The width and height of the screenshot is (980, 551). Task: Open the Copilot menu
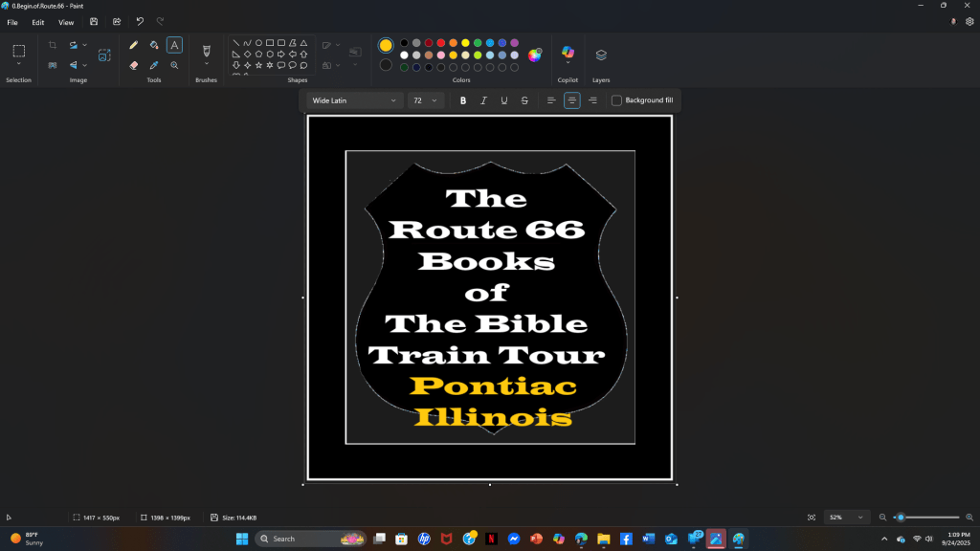click(568, 53)
